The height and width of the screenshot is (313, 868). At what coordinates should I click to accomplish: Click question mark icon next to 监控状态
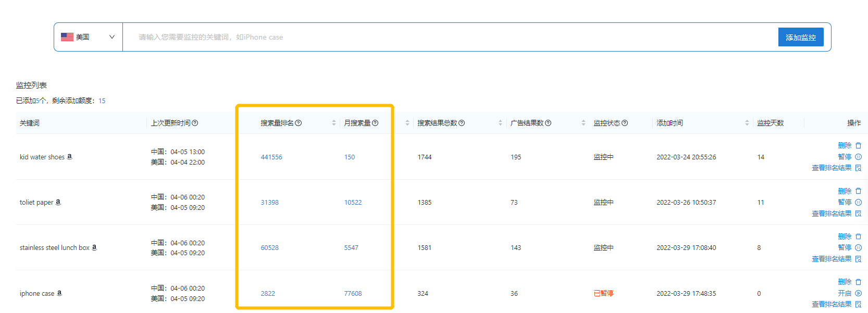[x=625, y=123]
